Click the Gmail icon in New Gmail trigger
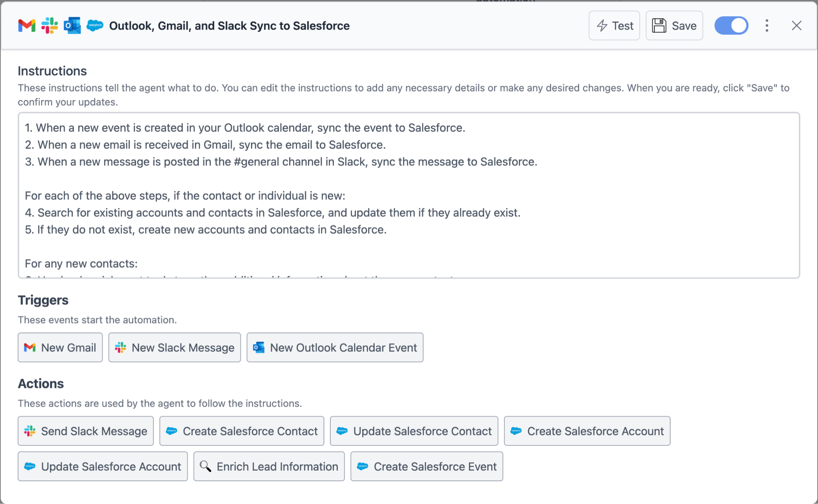The height and width of the screenshot is (504, 818). point(30,348)
